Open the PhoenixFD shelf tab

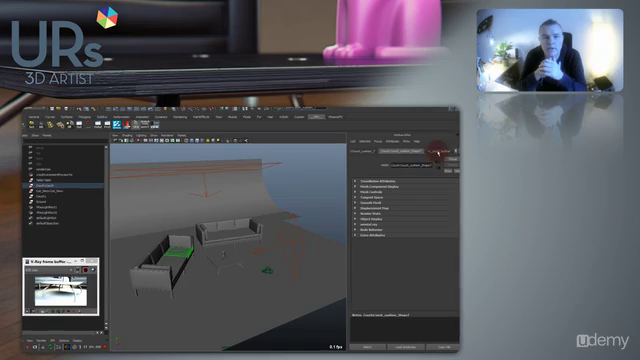[336, 117]
